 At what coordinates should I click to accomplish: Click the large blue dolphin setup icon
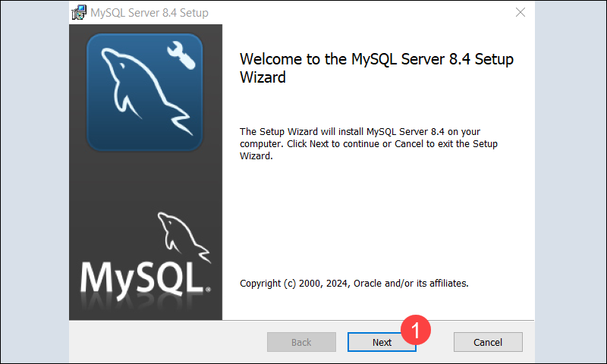click(x=145, y=91)
